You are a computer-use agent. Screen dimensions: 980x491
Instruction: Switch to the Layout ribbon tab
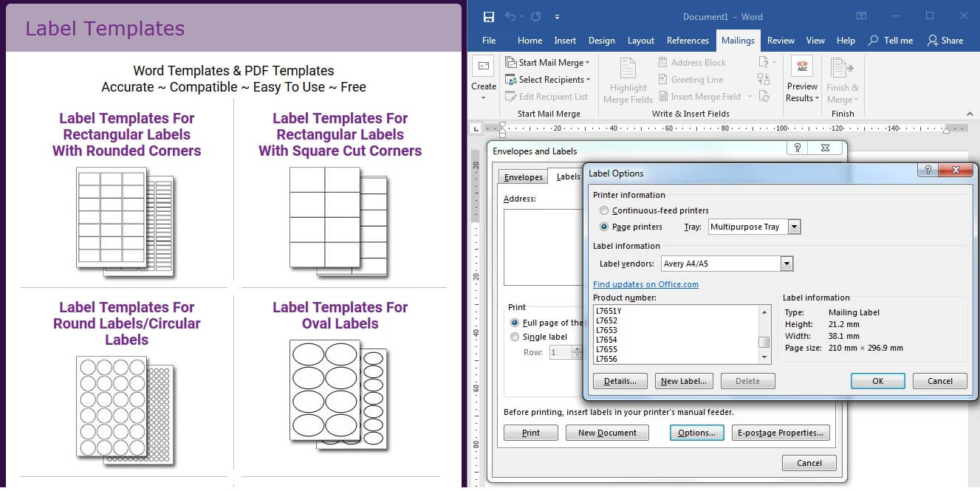point(641,41)
